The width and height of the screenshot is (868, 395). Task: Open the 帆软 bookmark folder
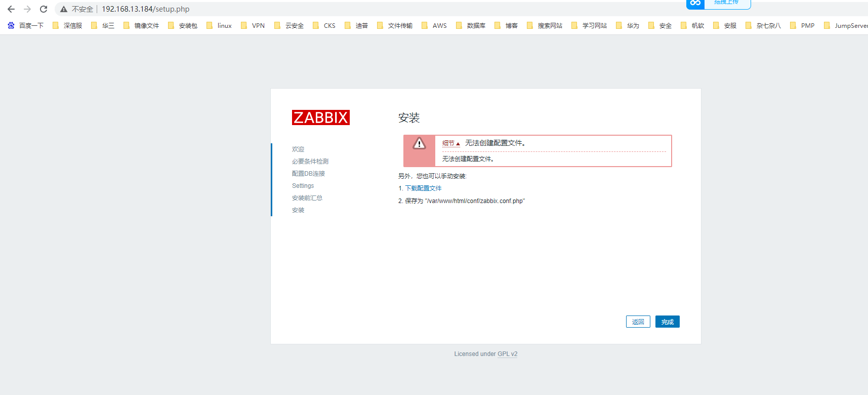coord(692,25)
